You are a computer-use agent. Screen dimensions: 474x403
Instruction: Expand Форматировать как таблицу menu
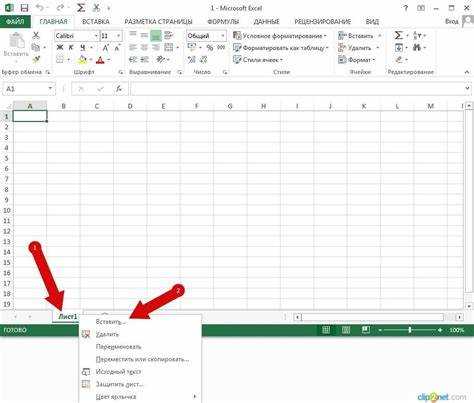point(281,48)
